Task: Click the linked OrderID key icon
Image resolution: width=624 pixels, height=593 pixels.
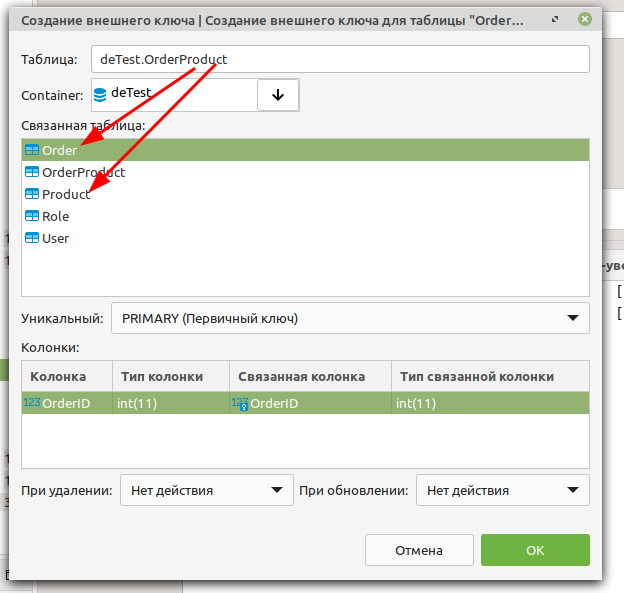Action: point(240,403)
